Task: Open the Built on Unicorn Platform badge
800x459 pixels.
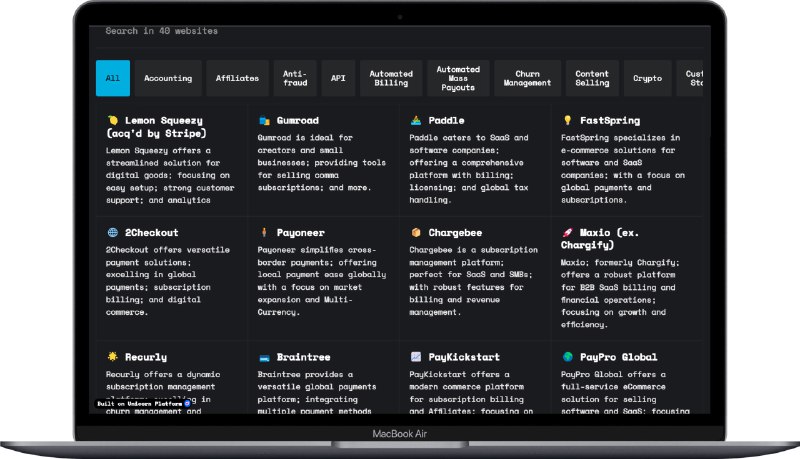Action: (142, 404)
